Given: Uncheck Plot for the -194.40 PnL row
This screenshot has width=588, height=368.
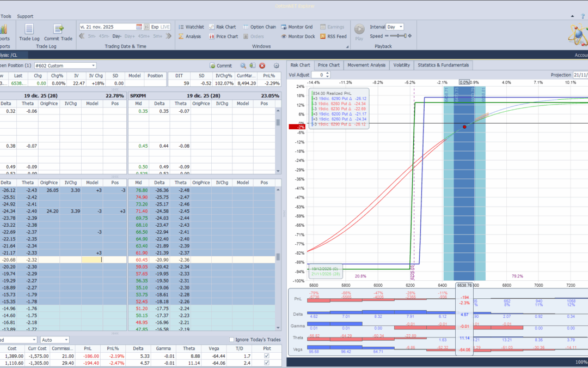Looking at the screenshot, I should click(267, 363).
